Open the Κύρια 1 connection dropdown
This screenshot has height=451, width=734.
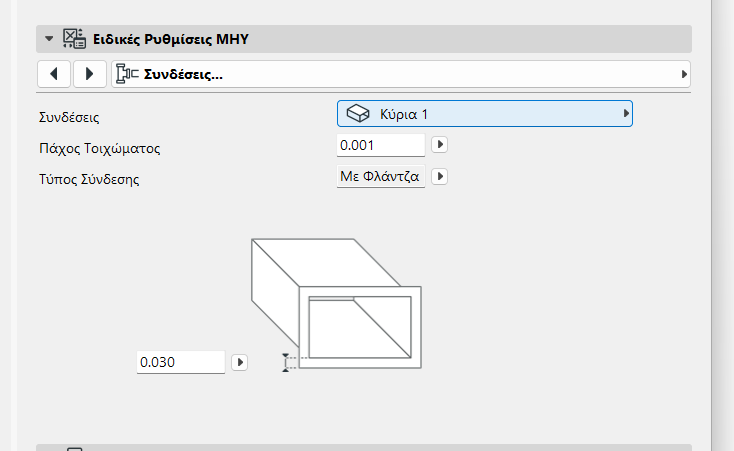click(485, 114)
